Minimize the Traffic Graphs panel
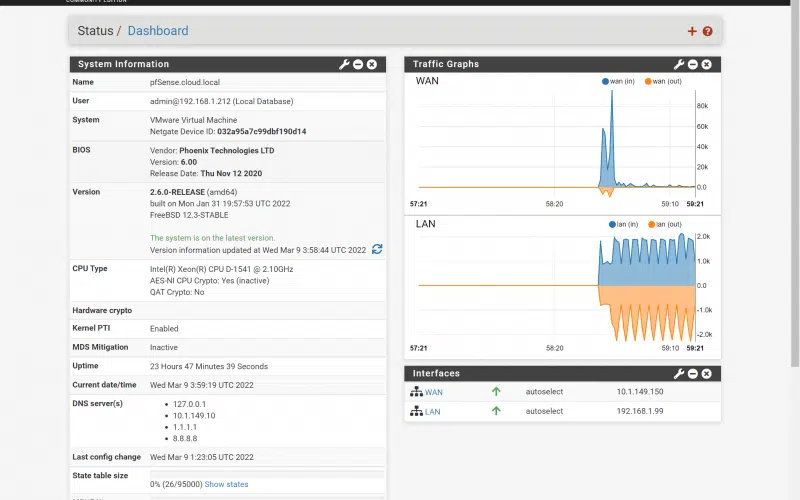The image size is (800, 500). [693, 64]
